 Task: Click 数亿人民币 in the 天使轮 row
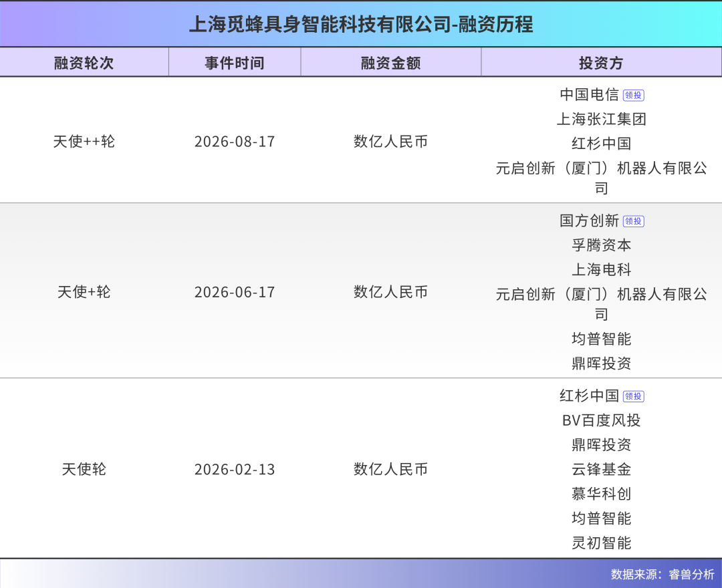390,469
